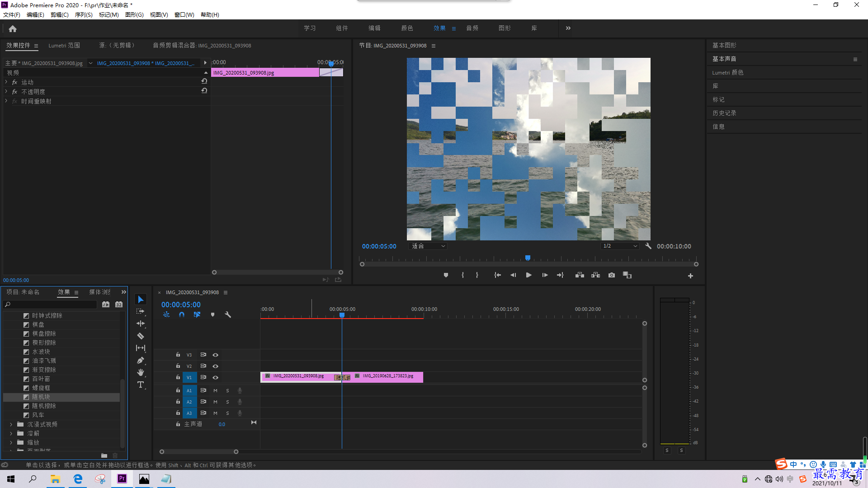
Task: Open Premiere Pro in Windows taskbar
Action: (122, 479)
